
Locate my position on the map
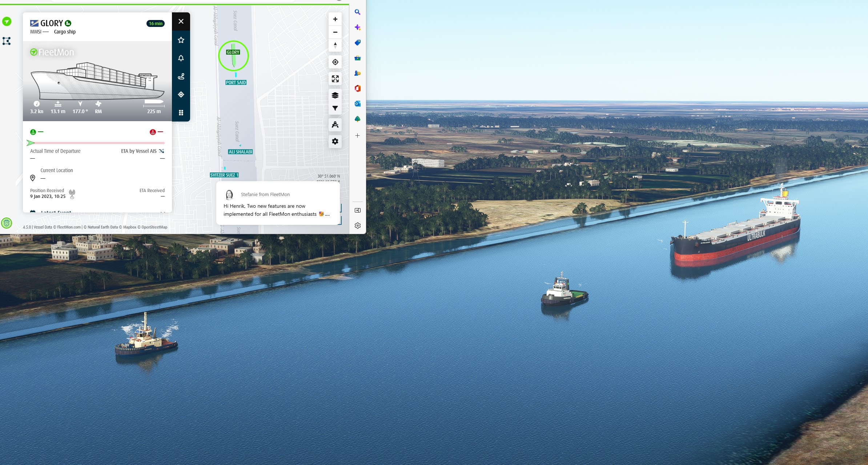coord(335,62)
